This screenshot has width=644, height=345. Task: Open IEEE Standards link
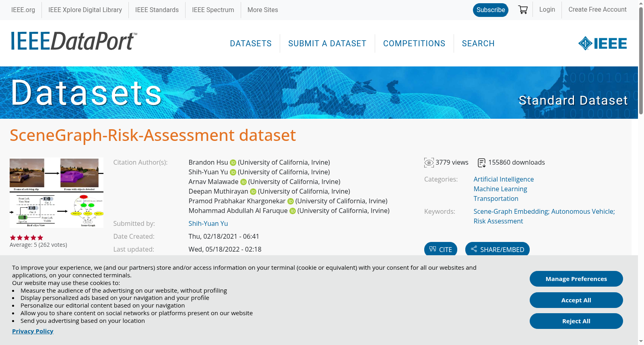157,10
